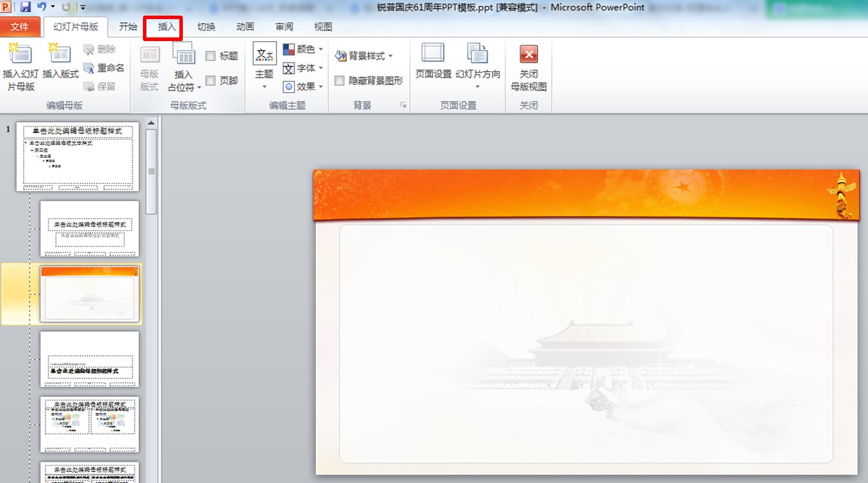The height and width of the screenshot is (483, 868).
Task: Toggle the Footers (页脚) checkbox
Action: click(x=211, y=81)
